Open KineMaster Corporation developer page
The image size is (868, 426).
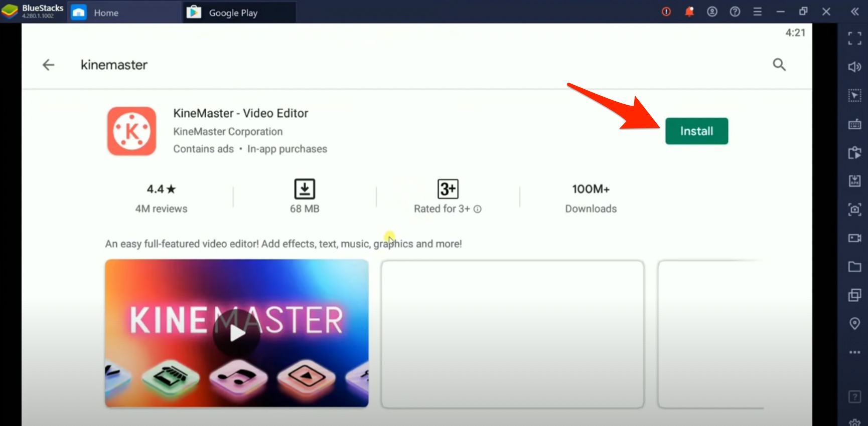tap(228, 131)
